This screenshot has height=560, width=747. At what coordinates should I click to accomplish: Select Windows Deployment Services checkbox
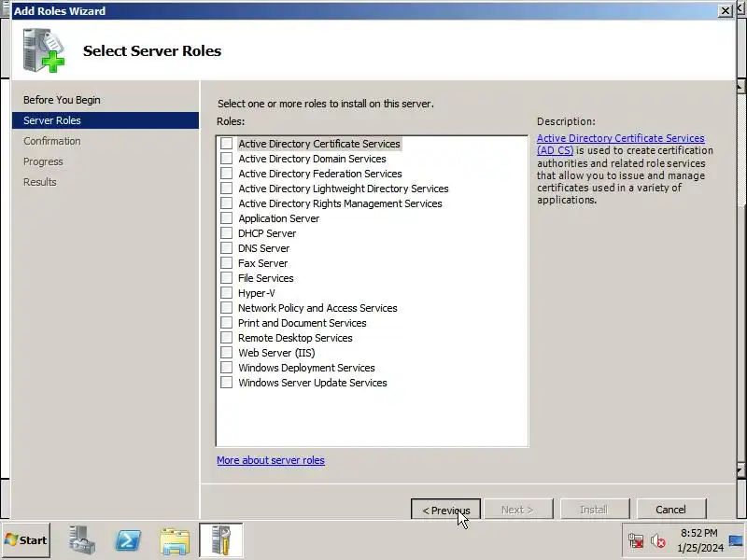click(226, 367)
